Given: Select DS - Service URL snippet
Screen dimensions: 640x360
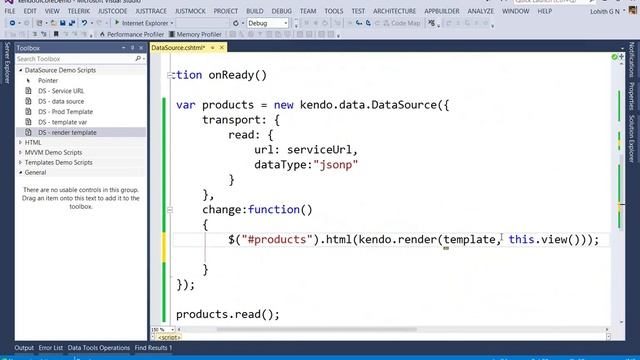Looking at the screenshot, I should click(61, 91).
